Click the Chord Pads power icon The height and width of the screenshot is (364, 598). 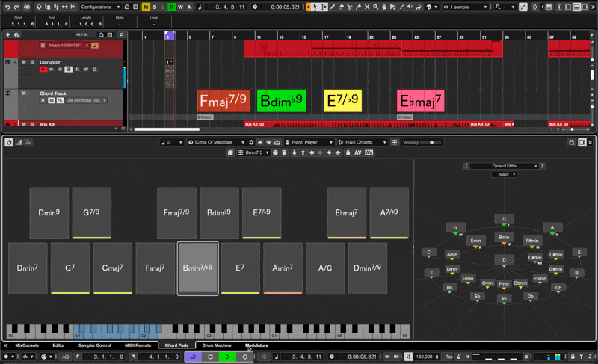click(9, 142)
